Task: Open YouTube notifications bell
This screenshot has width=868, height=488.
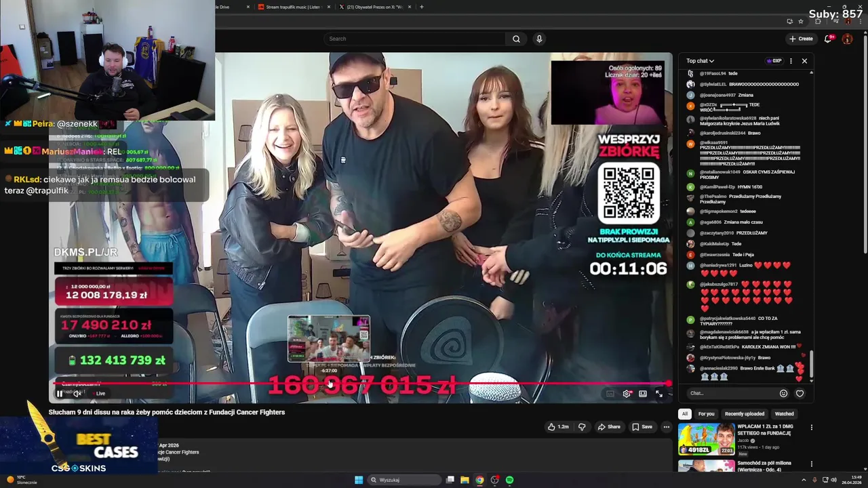Action: (x=828, y=39)
